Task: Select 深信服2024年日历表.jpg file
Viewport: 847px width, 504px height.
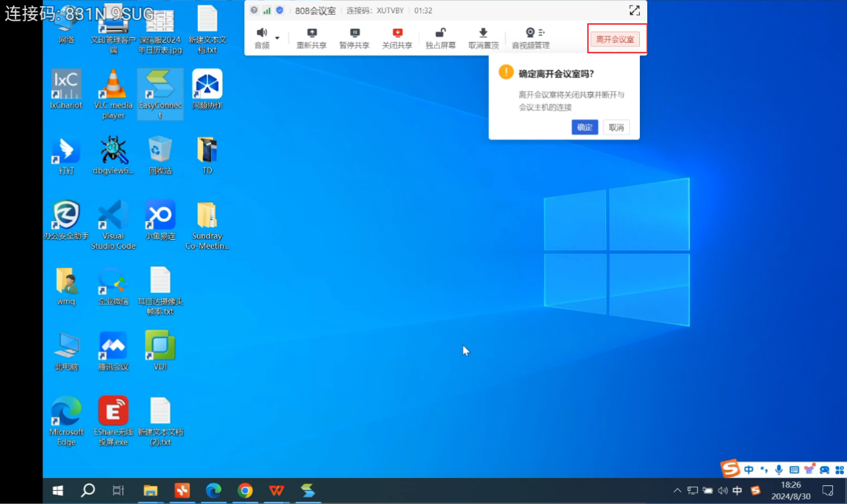Action: 160,30
